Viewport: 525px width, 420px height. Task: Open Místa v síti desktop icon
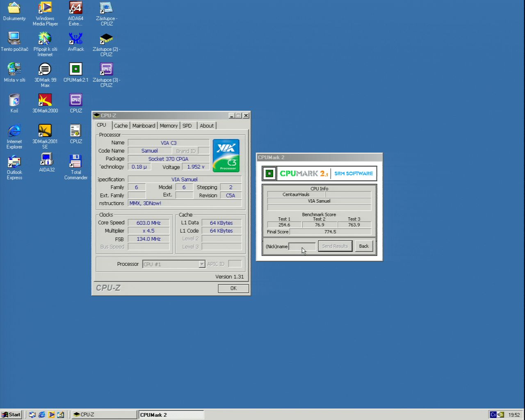[14, 69]
